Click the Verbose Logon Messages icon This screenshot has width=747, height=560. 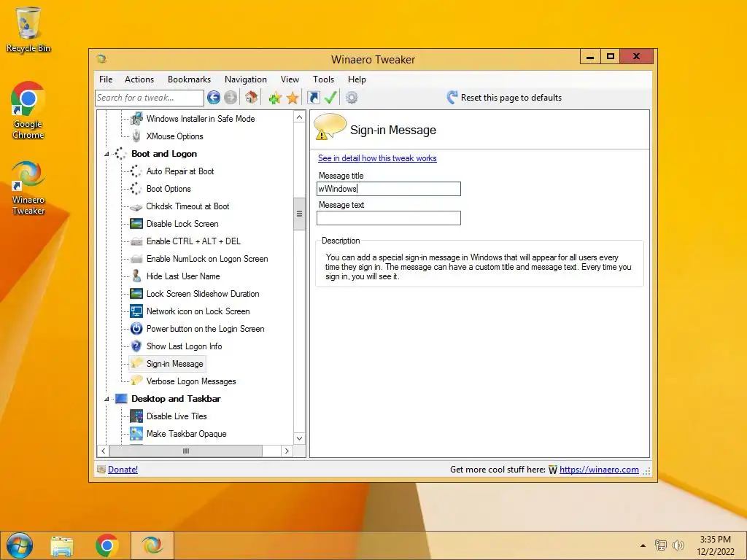136,381
